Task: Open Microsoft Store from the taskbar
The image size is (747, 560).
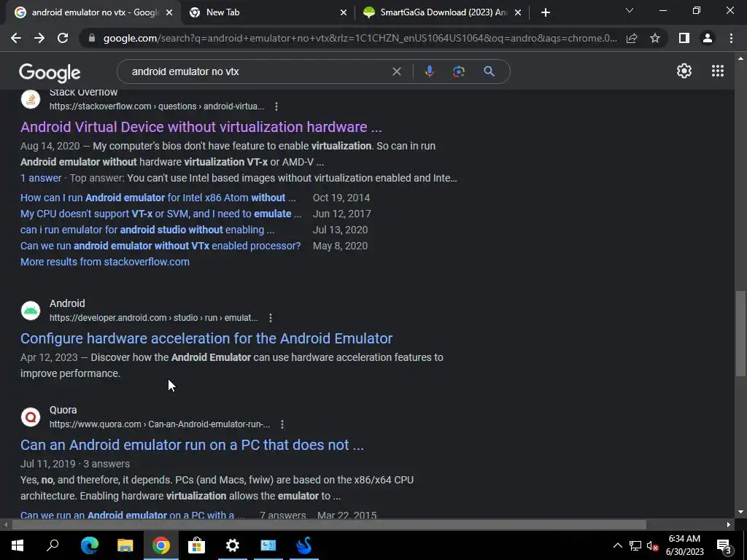Action: click(196, 545)
